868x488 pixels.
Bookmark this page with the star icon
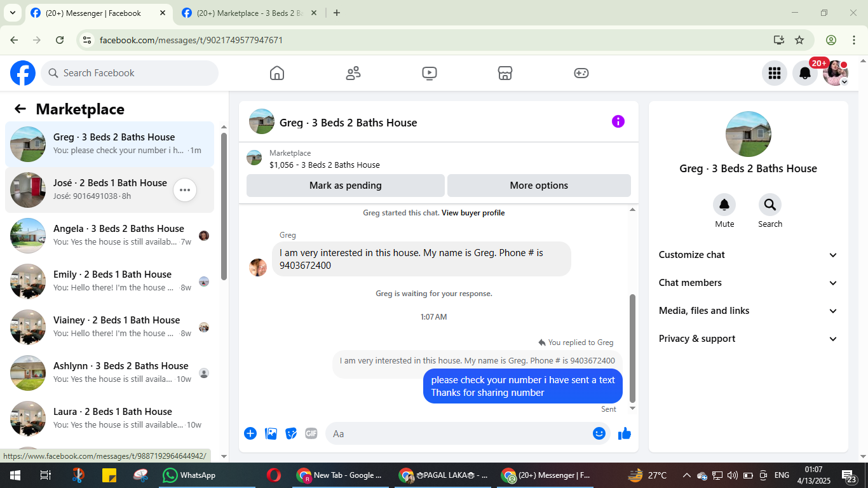(x=799, y=40)
